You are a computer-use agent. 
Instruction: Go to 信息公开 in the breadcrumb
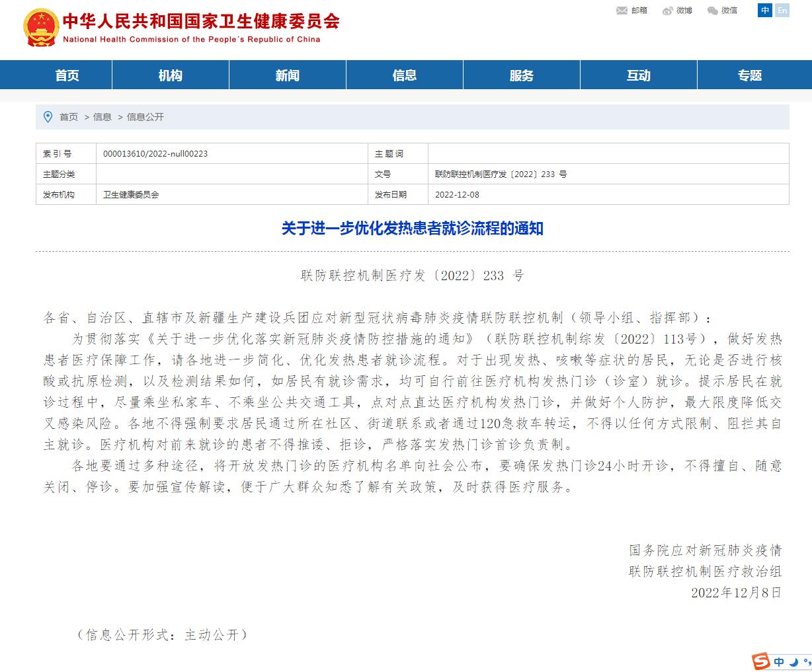[x=145, y=117]
